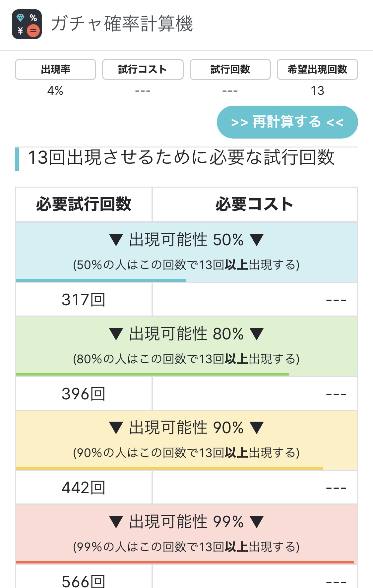Click the 4% appearance rate value
Viewport: 373px width, 588px height.
[x=55, y=90]
